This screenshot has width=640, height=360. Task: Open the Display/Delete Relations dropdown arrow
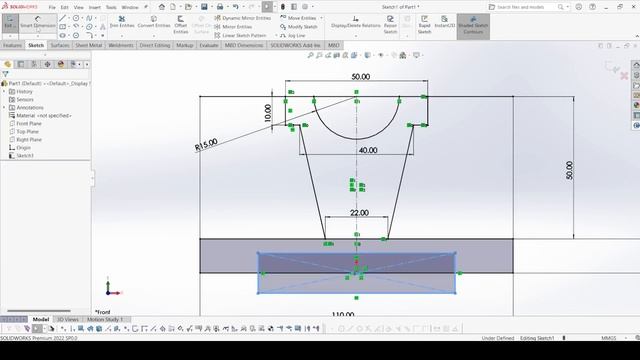(356, 36)
